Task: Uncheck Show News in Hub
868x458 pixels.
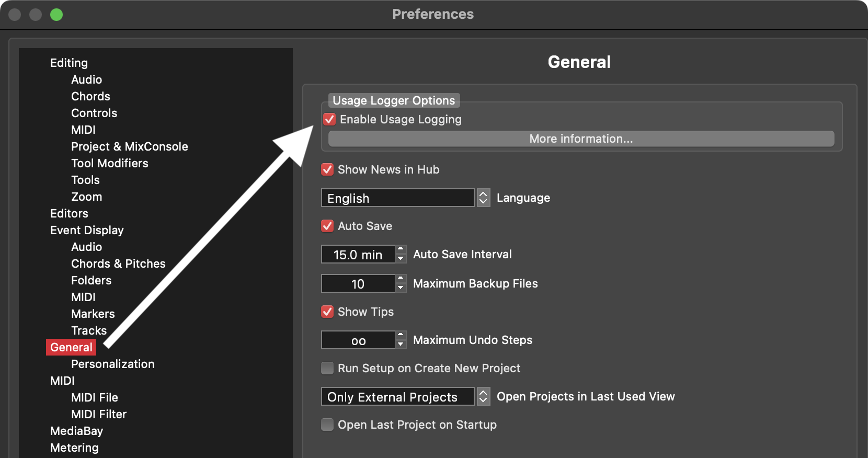Action: (x=327, y=170)
